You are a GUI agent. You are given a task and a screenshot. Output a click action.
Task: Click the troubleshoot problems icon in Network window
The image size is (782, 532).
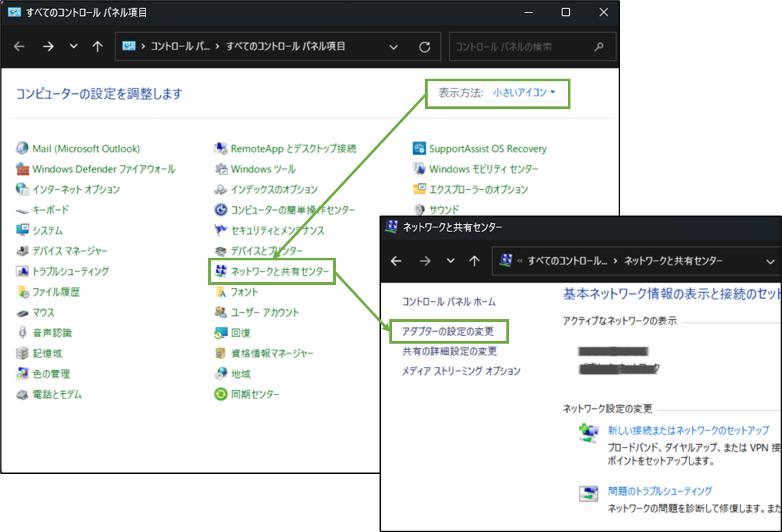588,493
